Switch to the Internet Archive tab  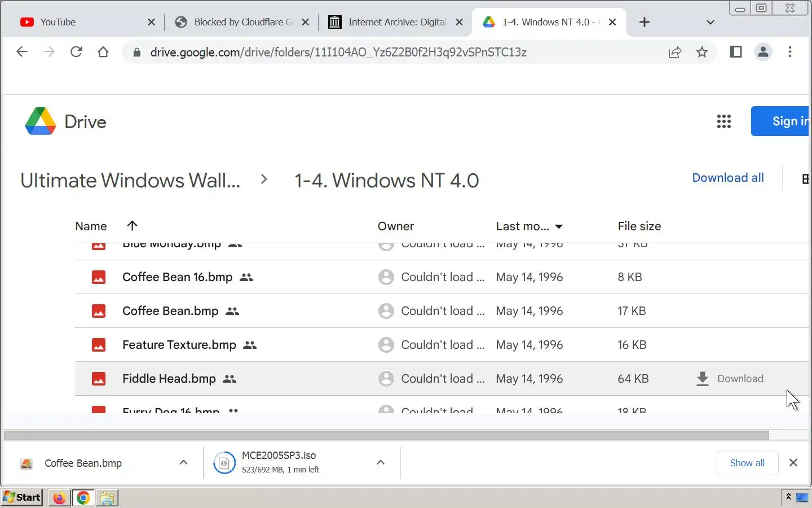tap(396, 22)
